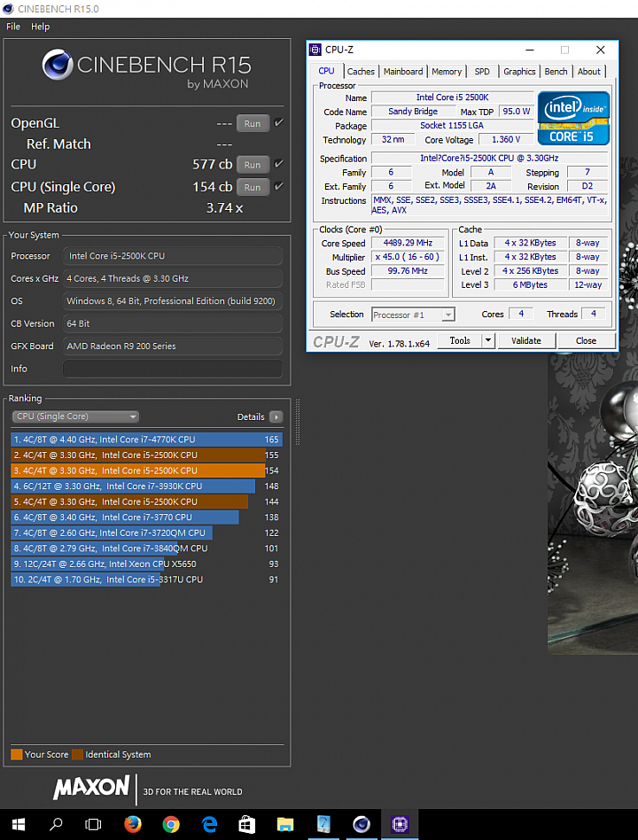
Task: Open Task View on the taskbar
Action: coord(93,824)
